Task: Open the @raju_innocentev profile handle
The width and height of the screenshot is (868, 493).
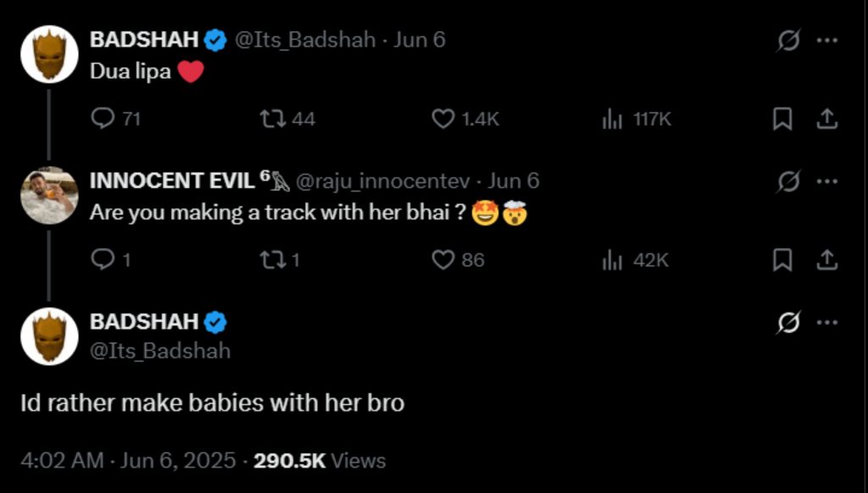Action: pyautogui.click(x=384, y=181)
